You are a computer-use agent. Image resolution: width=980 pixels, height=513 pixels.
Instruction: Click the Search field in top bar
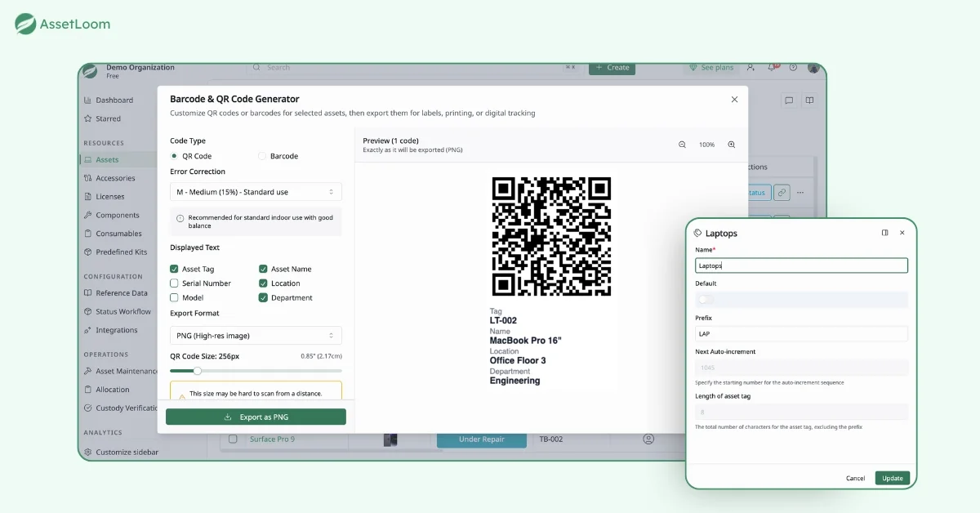416,68
